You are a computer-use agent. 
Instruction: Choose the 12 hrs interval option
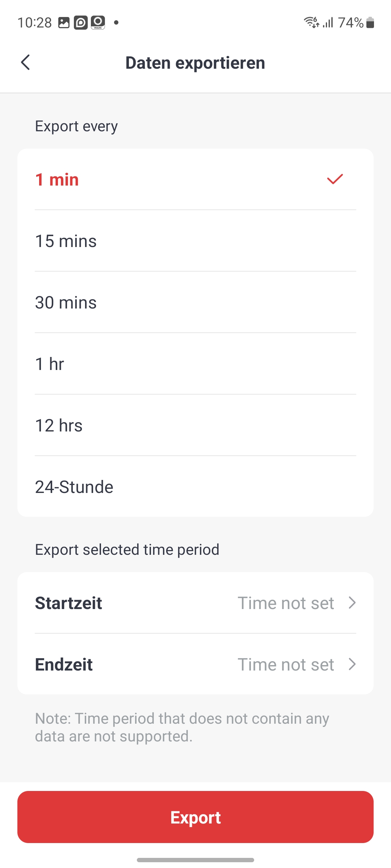coord(59,426)
